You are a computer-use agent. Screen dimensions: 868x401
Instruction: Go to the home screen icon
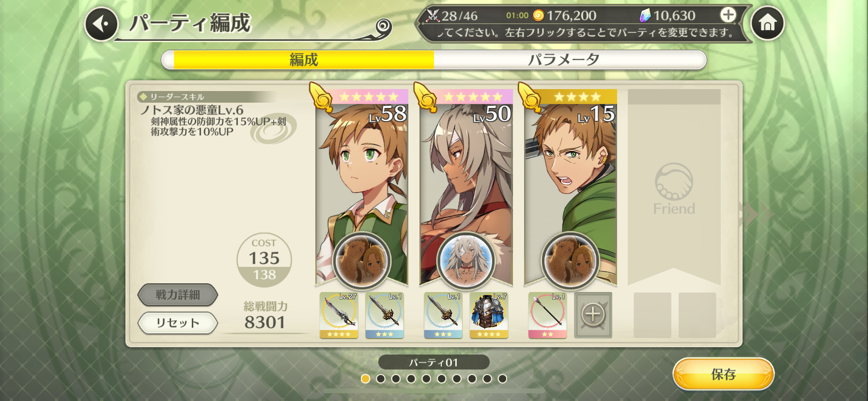coord(767,23)
